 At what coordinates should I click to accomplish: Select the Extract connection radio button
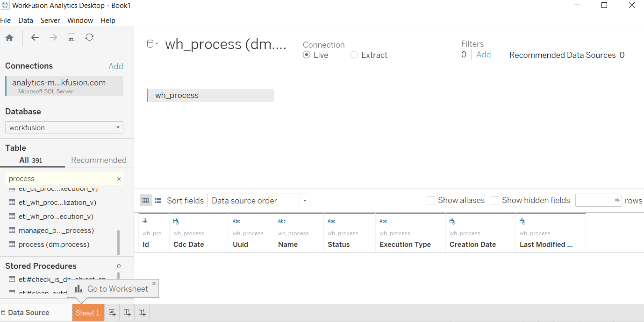[354, 55]
